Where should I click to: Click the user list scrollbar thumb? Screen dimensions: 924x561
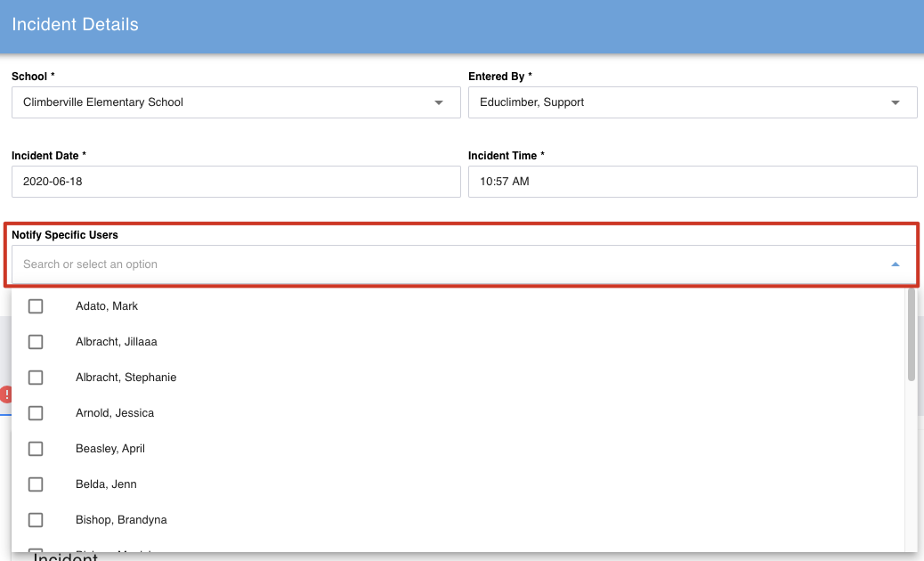[x=911, y=335]
